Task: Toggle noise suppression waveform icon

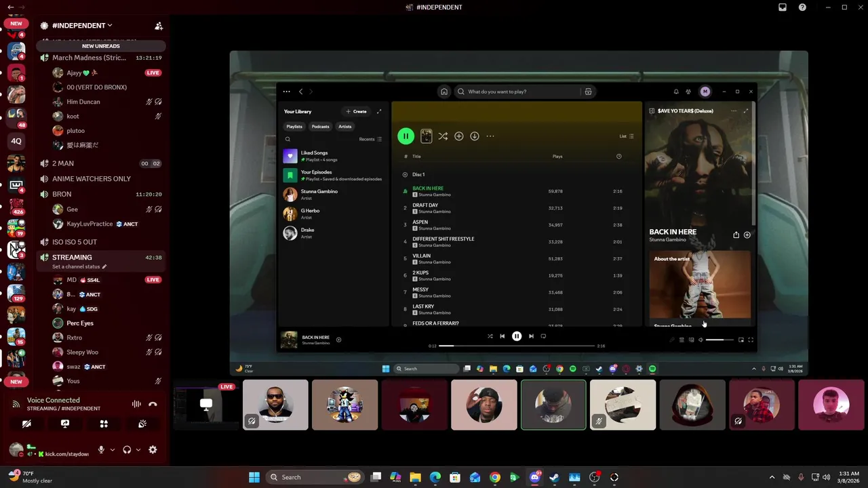Action: click(136, 404)
